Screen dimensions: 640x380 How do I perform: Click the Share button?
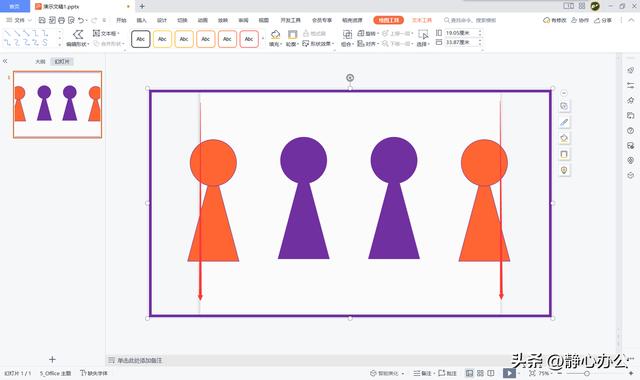point(603,20)
